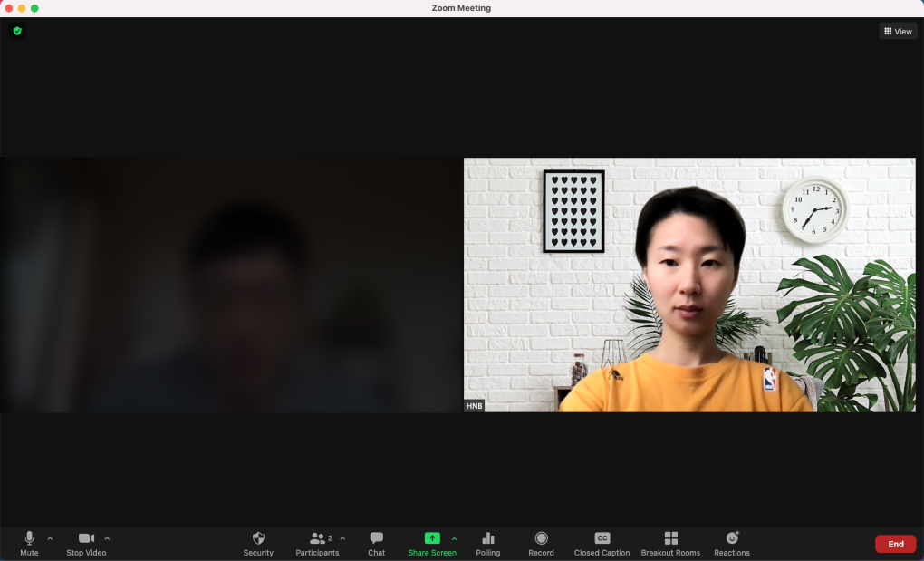Viewport: 924px width, 561px height.
Task: Start recording with Record button
Action: [x=541, y=538]
